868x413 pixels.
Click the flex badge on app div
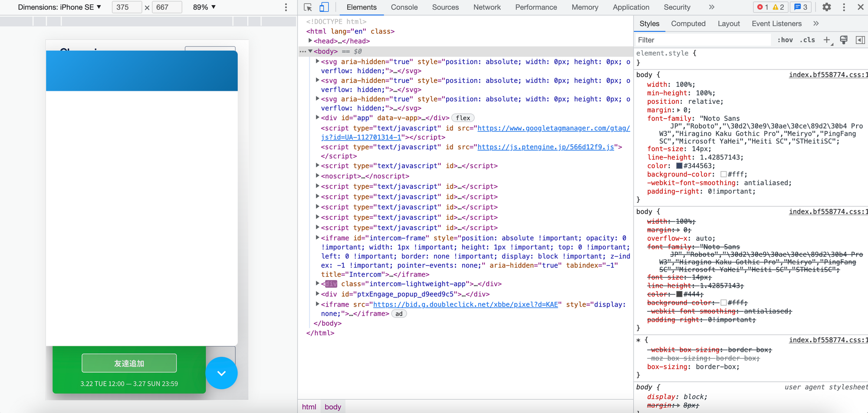point(463,118)
